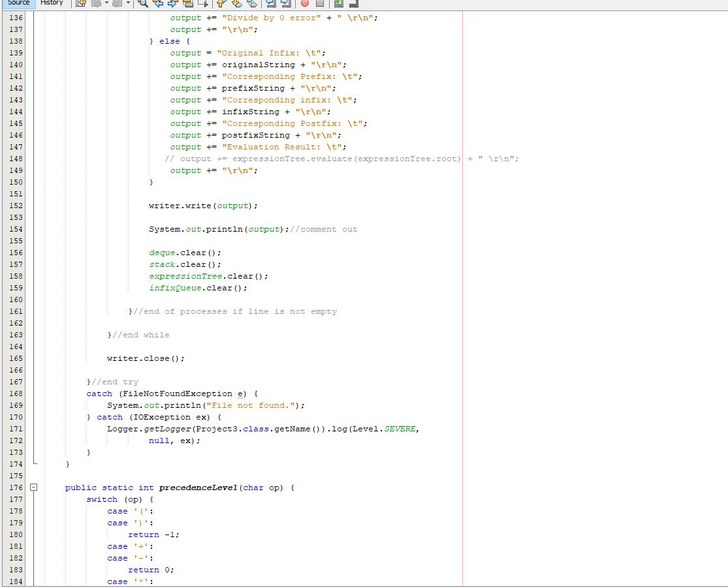Stop macro recording with the gray square

pyautogui.click(x=320, y=3)
